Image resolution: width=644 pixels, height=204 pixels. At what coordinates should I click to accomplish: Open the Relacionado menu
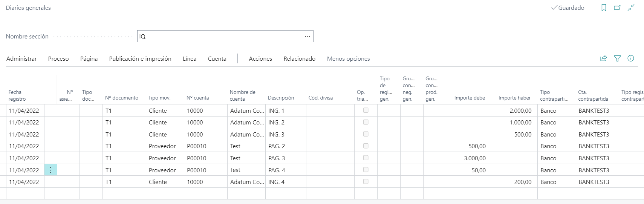pyautogui.click(x=300, y=59)
